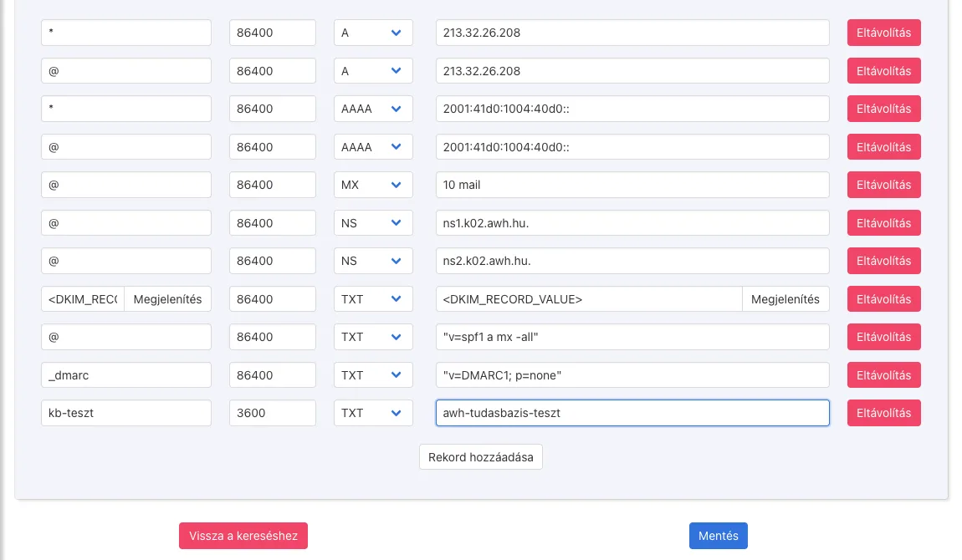Open type dropdown of the * A record
Viewport: 962px width, 560px height.
pos(373,33)
